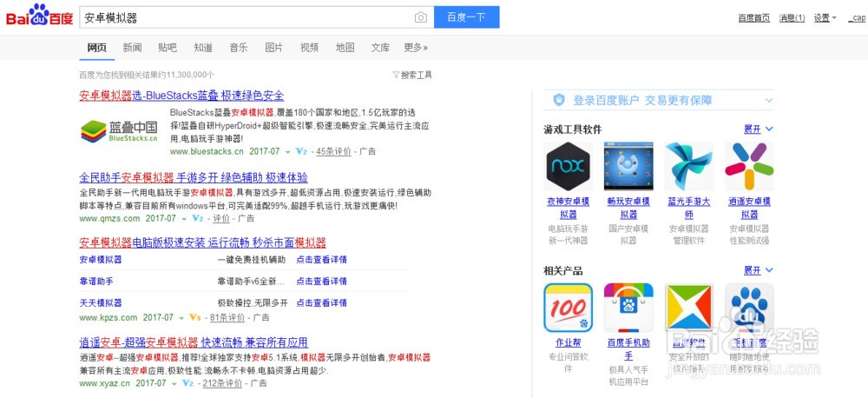Click the V3 badge of kpzs.com
868x398 pixels.
tap(194, 318)
